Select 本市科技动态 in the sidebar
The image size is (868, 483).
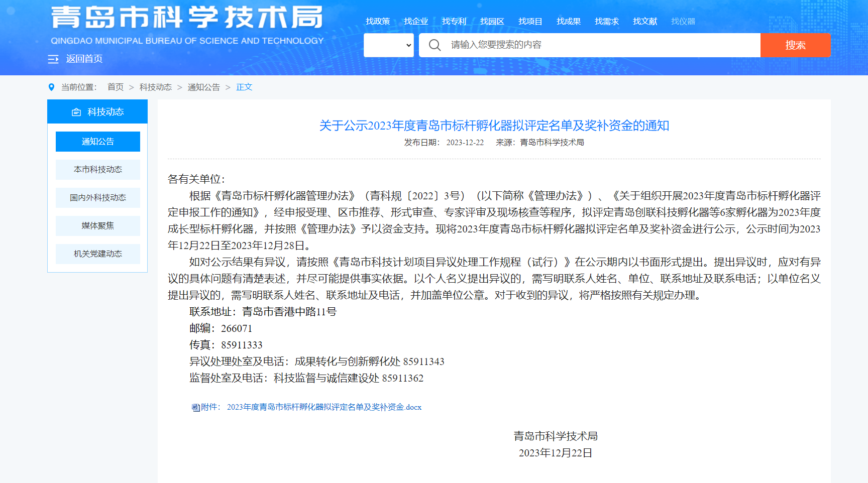tap(98, 170)
